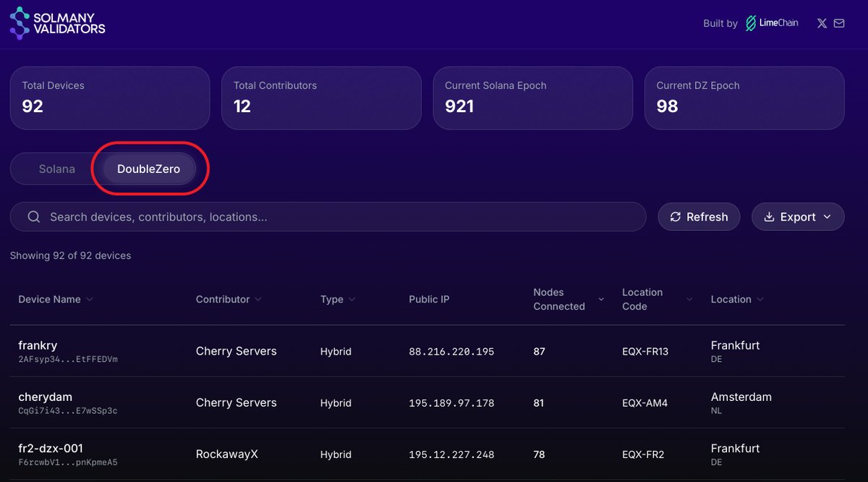Click the Current Solana Epoch card
The image size is (868, 482).
pos(533,98)
